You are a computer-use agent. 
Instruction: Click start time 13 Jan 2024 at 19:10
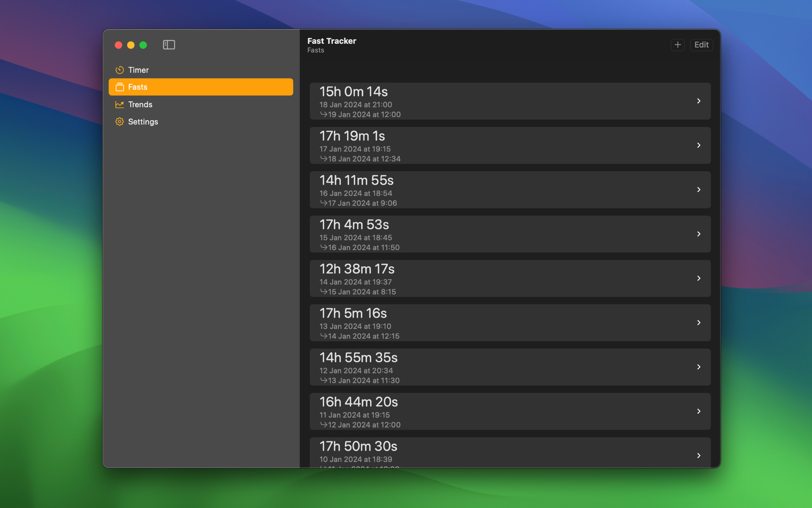pyautogui.click(x=355, y=326)
